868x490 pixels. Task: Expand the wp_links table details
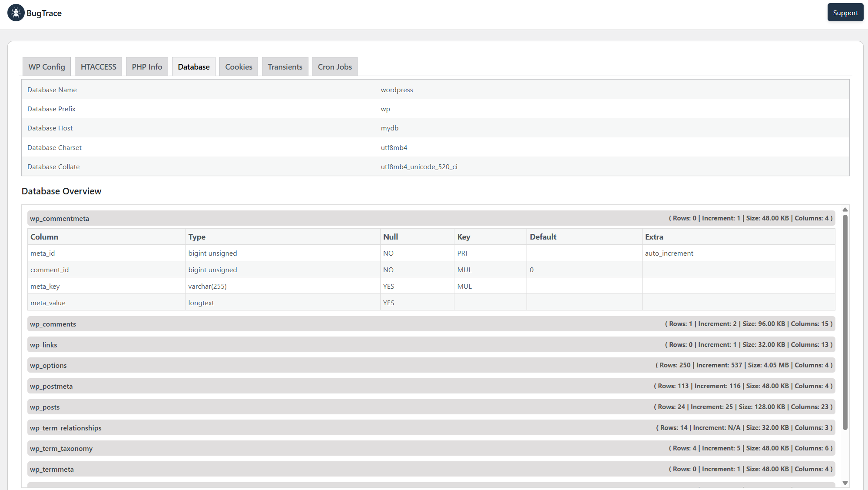click(x=431, y=345)
